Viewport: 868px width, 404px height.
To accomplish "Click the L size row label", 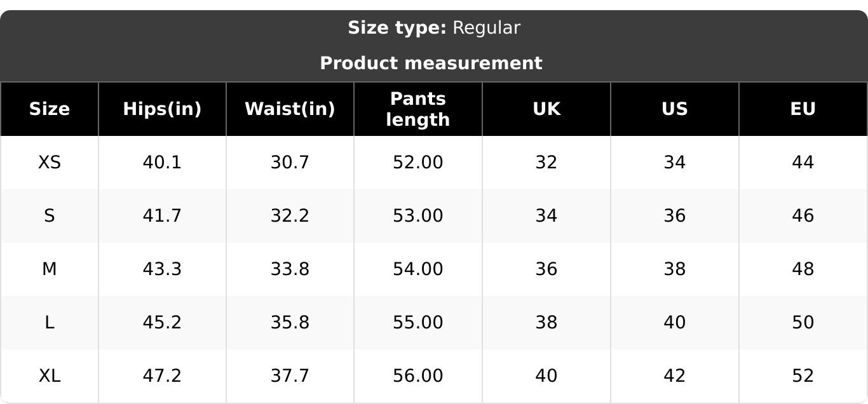I will tap(50, 323).
